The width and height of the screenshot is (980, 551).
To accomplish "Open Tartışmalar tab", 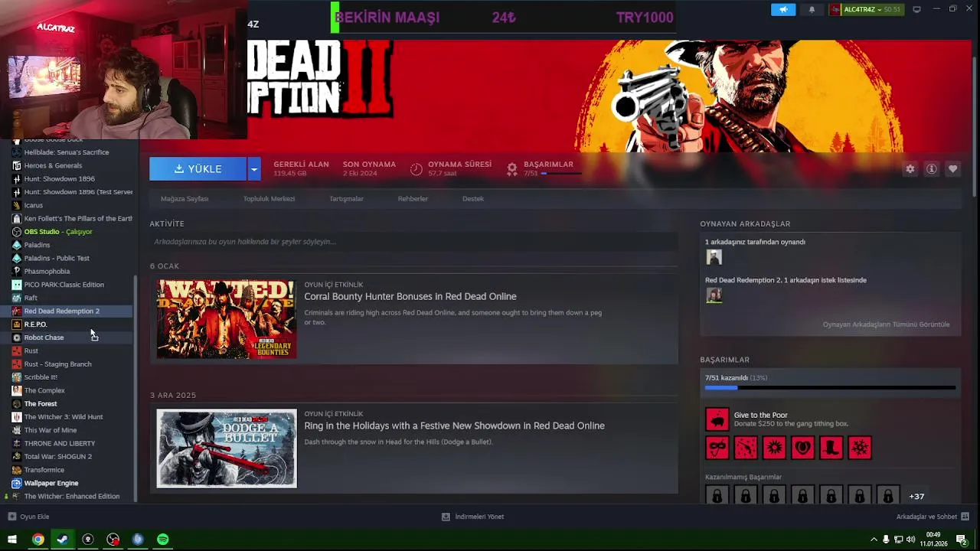I will pyautogui.click(x=346, y=199).
